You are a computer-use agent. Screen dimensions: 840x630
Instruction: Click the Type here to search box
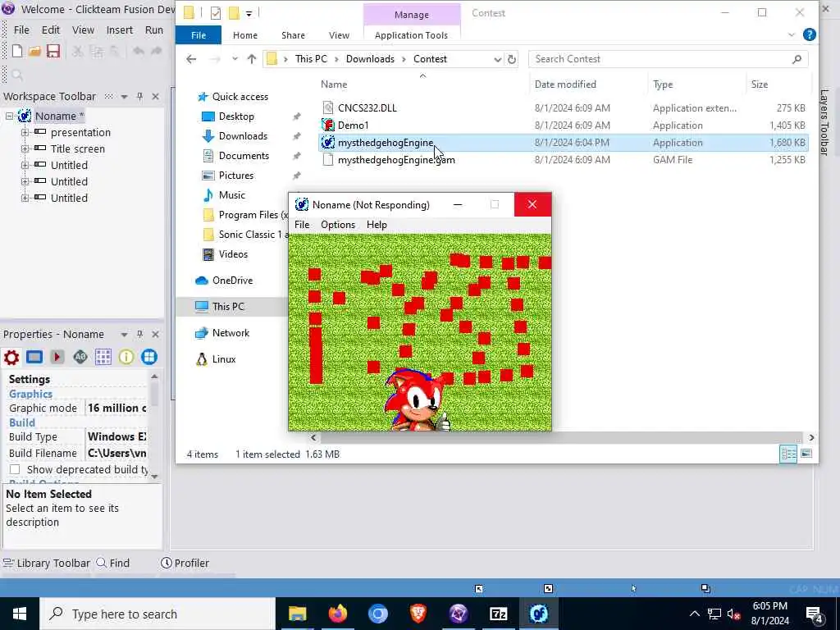point(157,614)
